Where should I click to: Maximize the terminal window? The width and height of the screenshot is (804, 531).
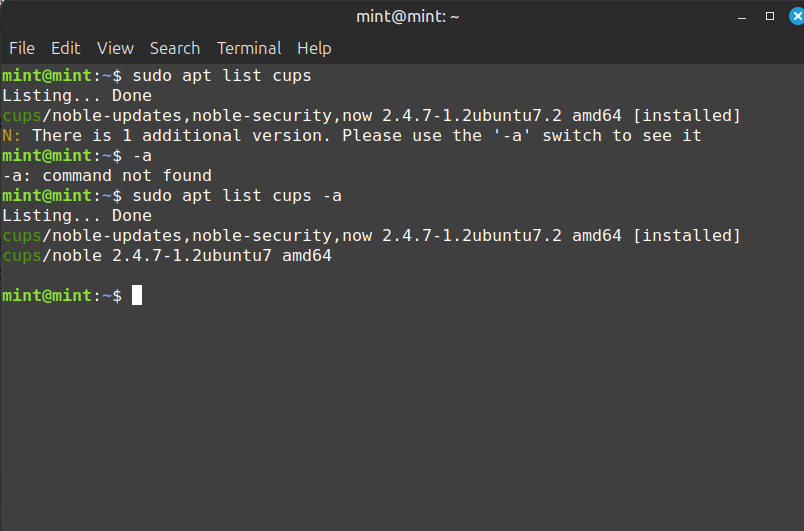pyautogui.click(x=770, y=16)
